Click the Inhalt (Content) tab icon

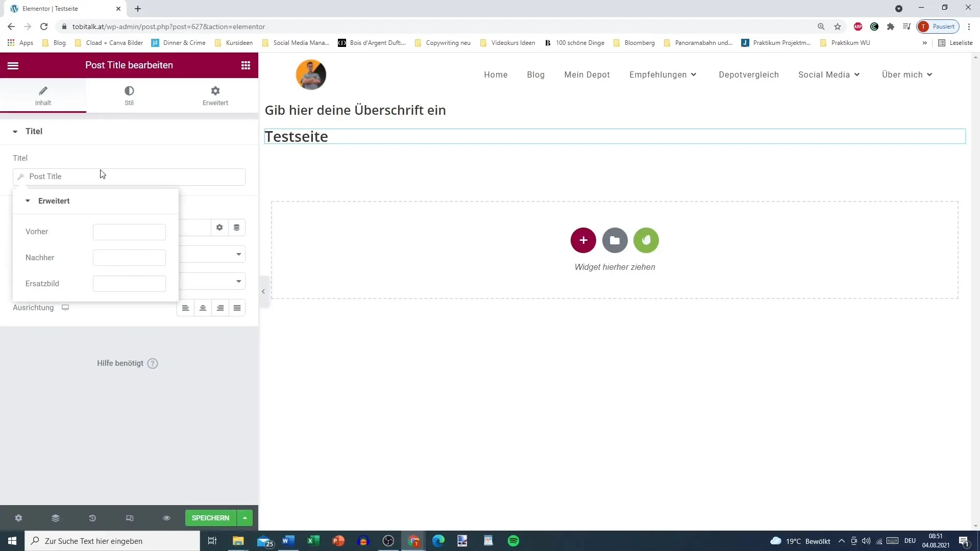point(42,90)
